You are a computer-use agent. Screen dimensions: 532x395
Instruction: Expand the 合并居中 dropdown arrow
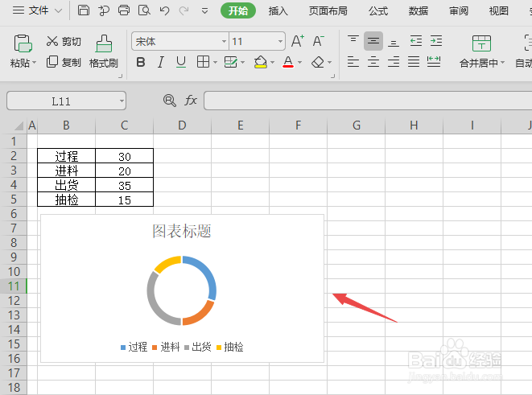pos(502,63)
